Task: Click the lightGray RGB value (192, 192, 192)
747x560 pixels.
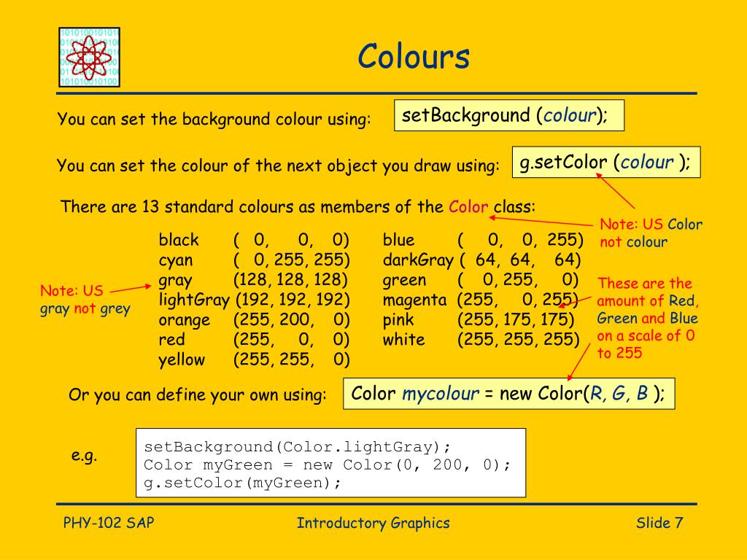Action: click(x=293, y=300)
